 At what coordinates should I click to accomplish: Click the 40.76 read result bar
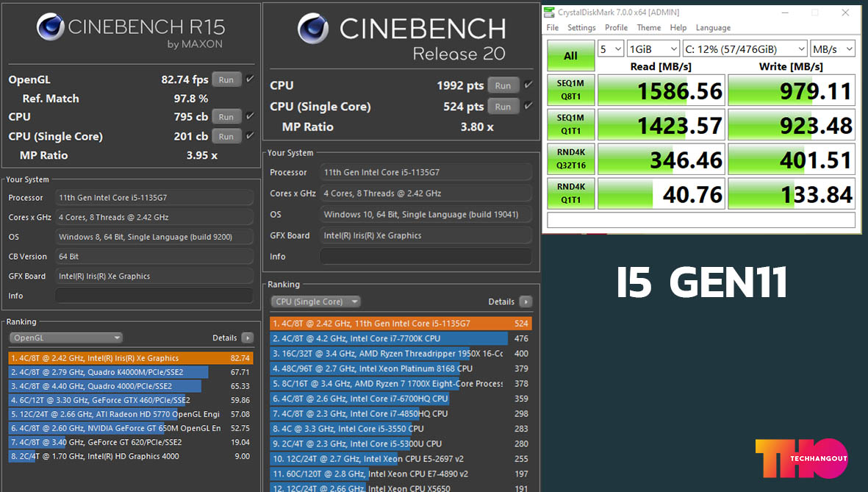[x=661, y=193]
